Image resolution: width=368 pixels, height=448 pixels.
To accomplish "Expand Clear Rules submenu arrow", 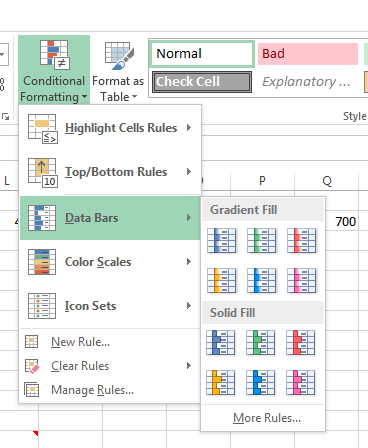I will [x=189, y=366].
